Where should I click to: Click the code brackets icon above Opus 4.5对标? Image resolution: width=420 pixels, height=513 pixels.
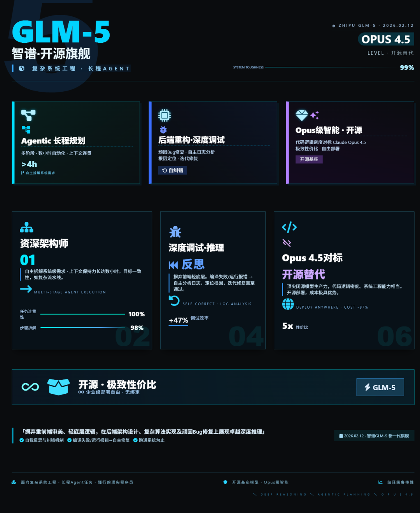289,227
